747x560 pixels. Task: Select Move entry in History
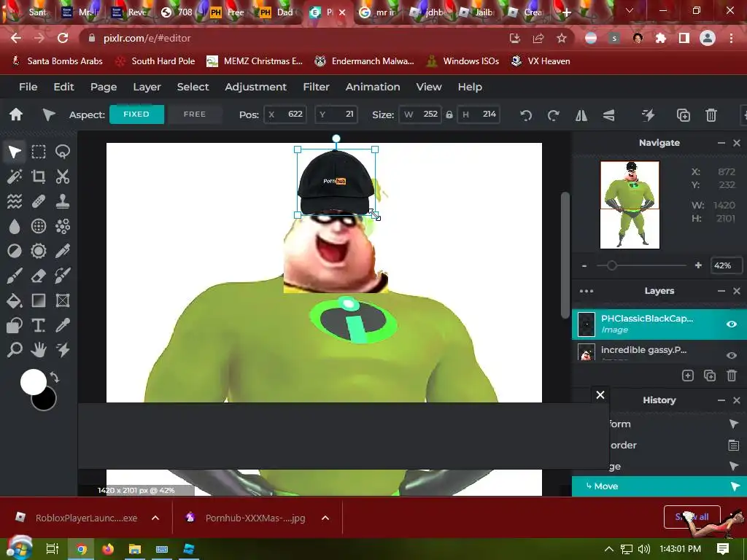click(659, 486)
